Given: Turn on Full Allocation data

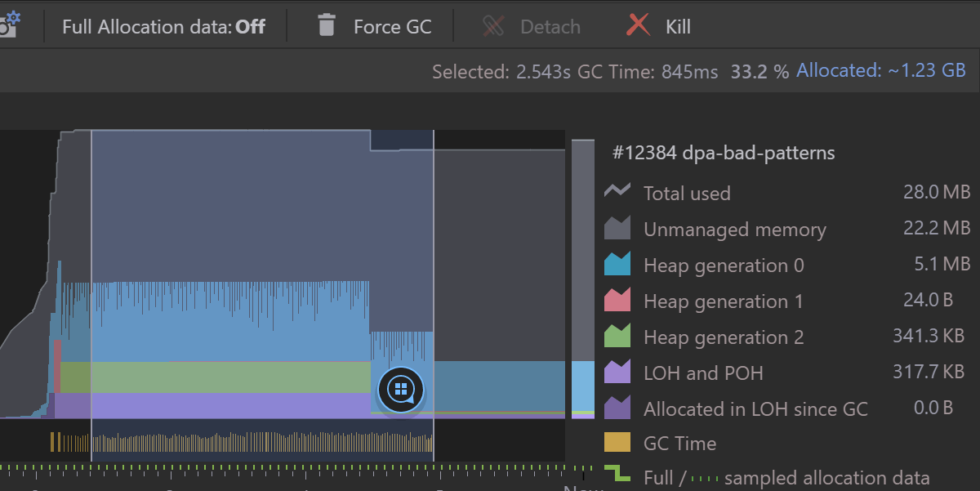Looking at the screenshot, I should (163, 25).
